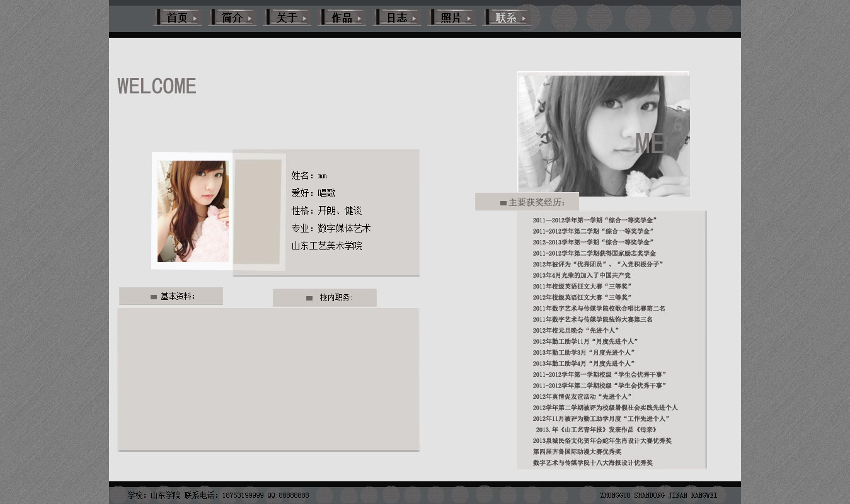
Task: Select the 主要获奖经历 header label
Action: pyautogui.click(x=537, y=202)
